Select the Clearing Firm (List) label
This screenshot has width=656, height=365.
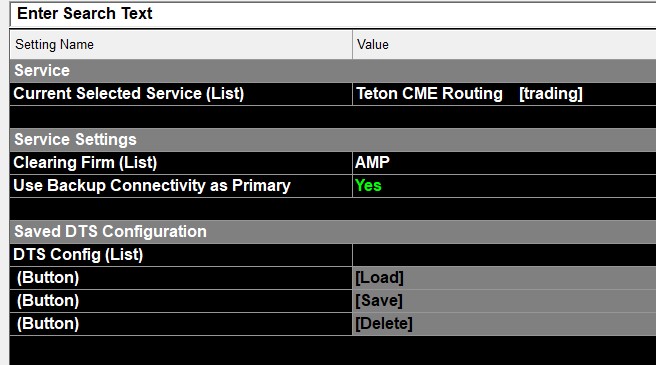pyautogui.click(x=181, y=162)
